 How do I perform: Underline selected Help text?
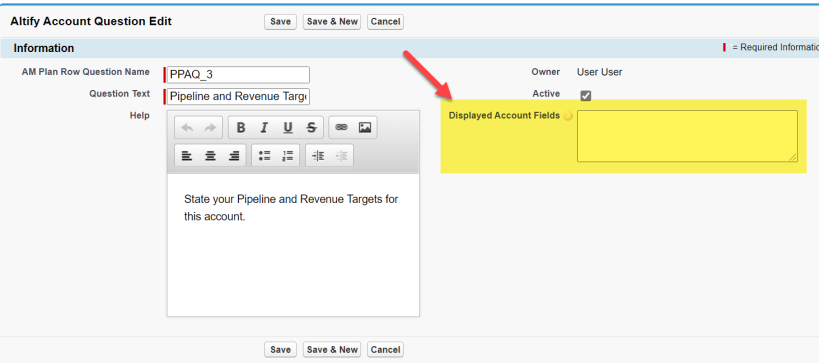(x=288, y=127)
